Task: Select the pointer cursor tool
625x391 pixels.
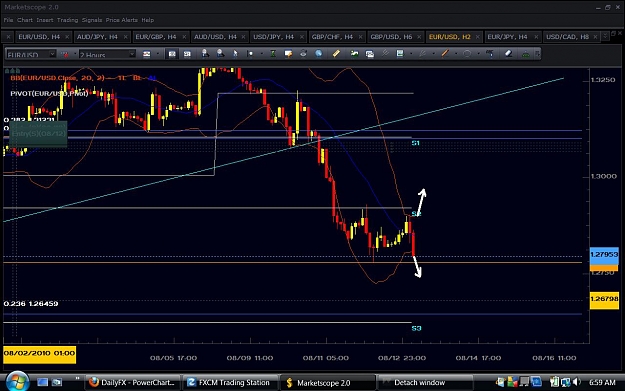Action: click(x=235, y=53)
